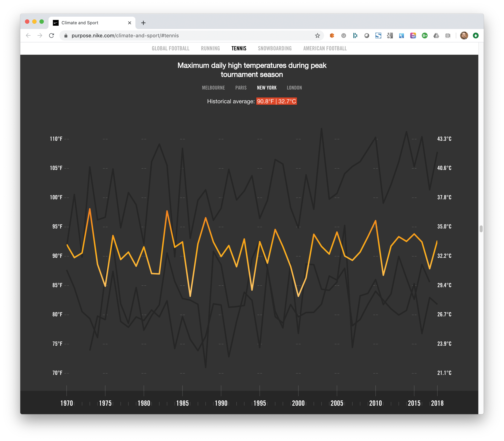Viewport: 504px width, 441px height.
Task: Navigate to American Football section
Action: (325, 49)
